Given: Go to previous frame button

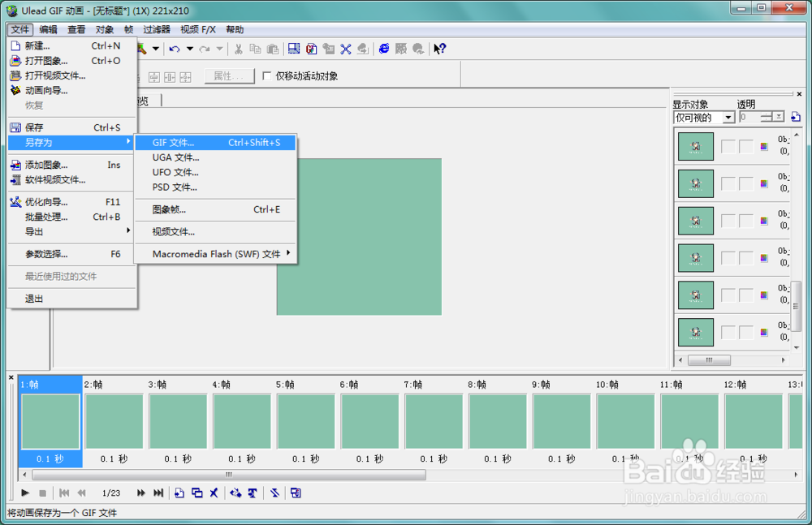Looking at the screenshot, I should pos(82,493).
